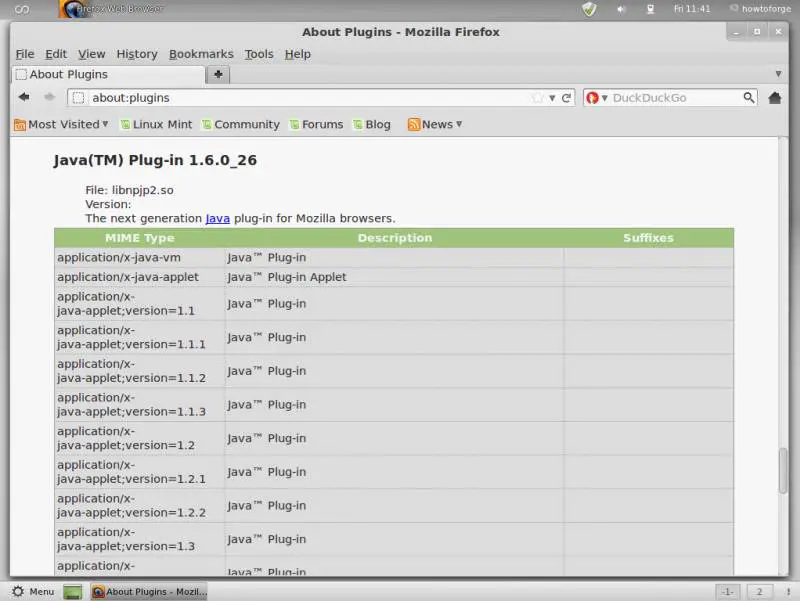800x601 pixels.
Task: Open a new tab with plus button
Action: [218, 74]
